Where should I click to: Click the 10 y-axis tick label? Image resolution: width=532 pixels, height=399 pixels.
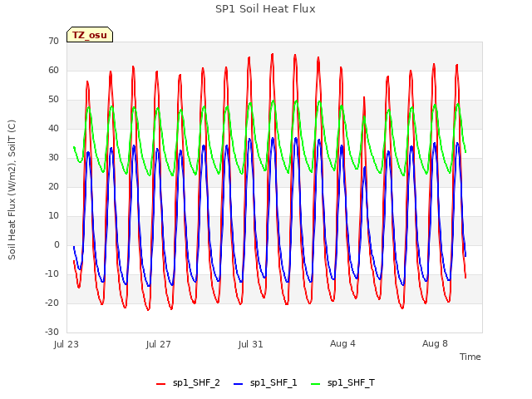pyautogui.click(x=53, y=216)
